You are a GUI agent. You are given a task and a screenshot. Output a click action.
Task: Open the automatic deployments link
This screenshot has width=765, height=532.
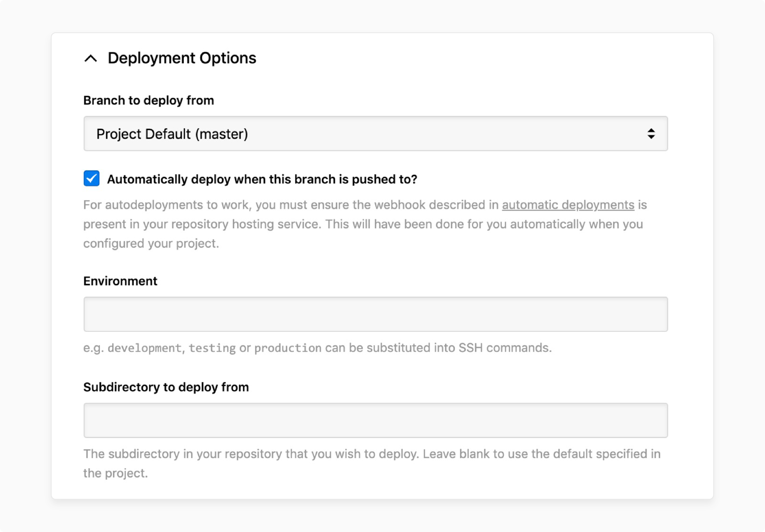click(x=568, y=205)
